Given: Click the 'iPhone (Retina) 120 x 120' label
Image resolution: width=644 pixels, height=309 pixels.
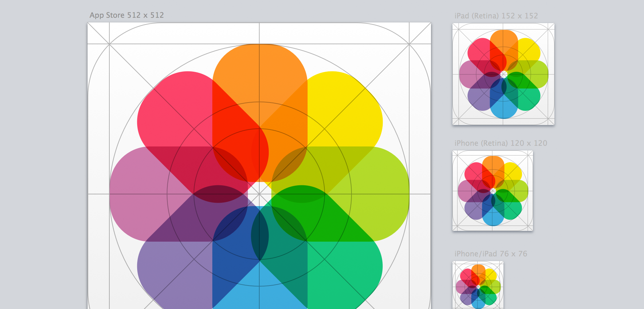Looking at the screenshot, I should point(501,143).
